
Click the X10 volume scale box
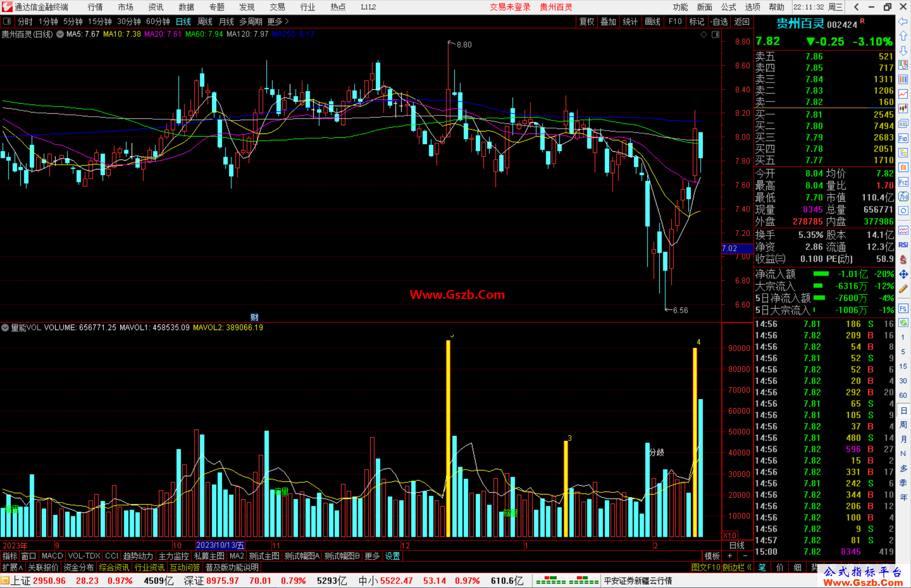730,535
